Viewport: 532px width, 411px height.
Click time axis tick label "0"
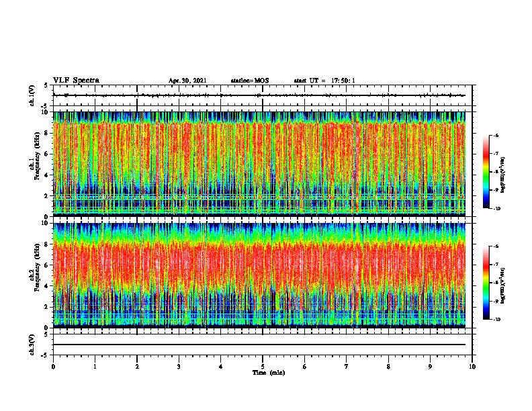point(53,367)
